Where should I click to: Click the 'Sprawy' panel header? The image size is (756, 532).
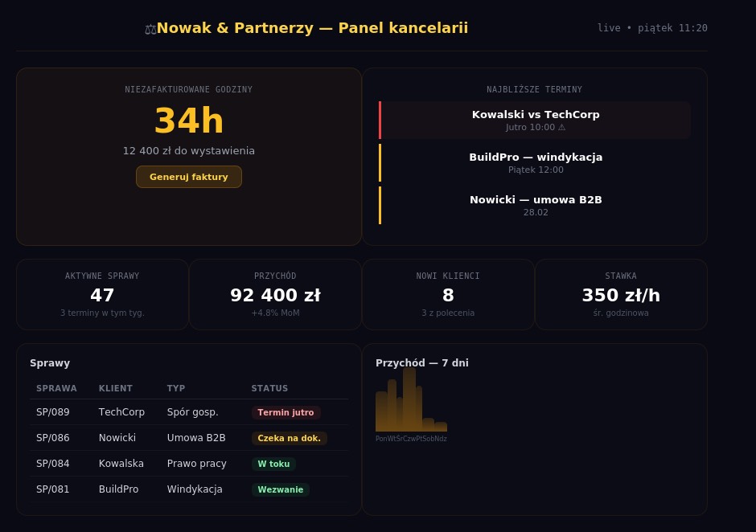[x=50, y=363]
